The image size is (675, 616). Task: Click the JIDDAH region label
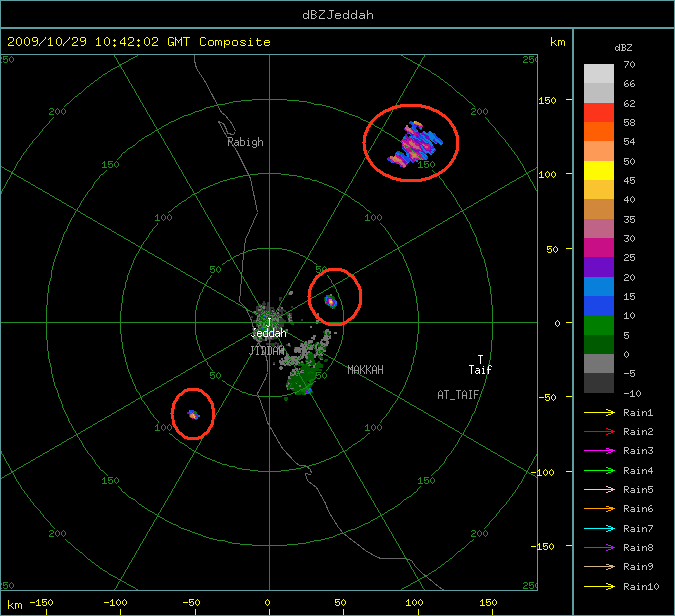coord(267,351)
